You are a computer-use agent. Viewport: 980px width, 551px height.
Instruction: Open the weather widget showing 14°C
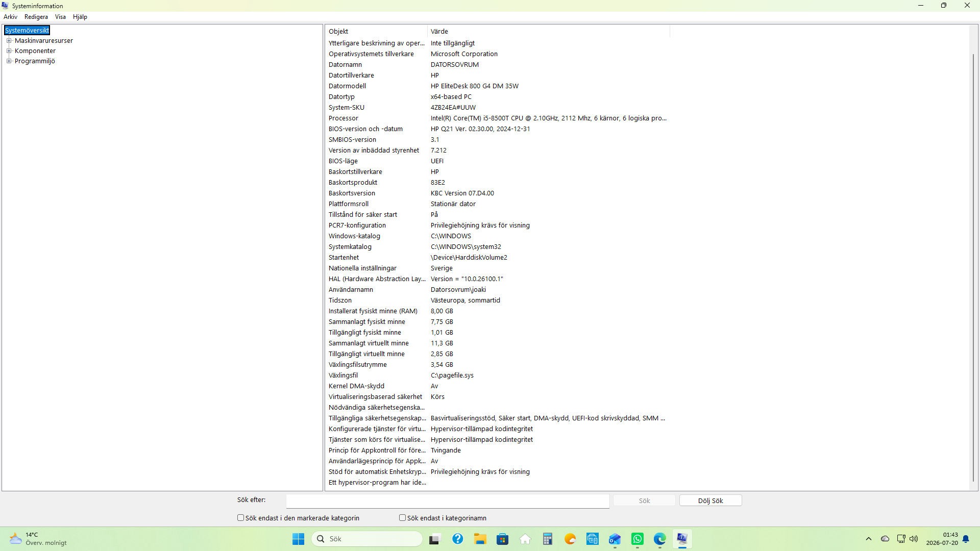point(38,539)
